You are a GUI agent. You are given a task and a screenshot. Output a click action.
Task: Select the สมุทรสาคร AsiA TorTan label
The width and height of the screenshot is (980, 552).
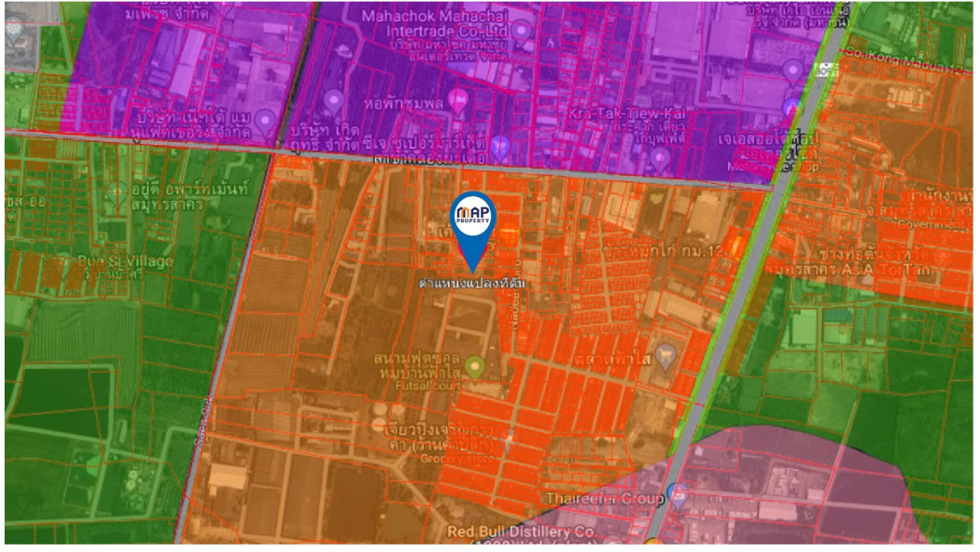tap(847, 270)
